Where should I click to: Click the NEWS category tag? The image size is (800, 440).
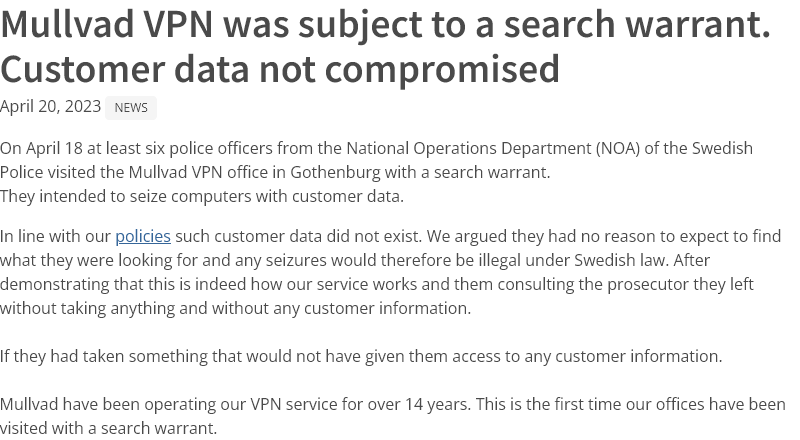point(131,108)
